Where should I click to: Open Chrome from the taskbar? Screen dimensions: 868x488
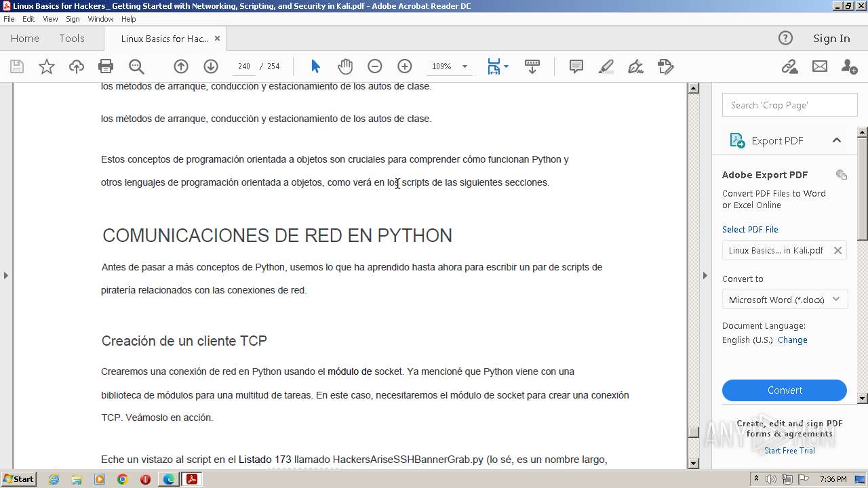[123, 479]
